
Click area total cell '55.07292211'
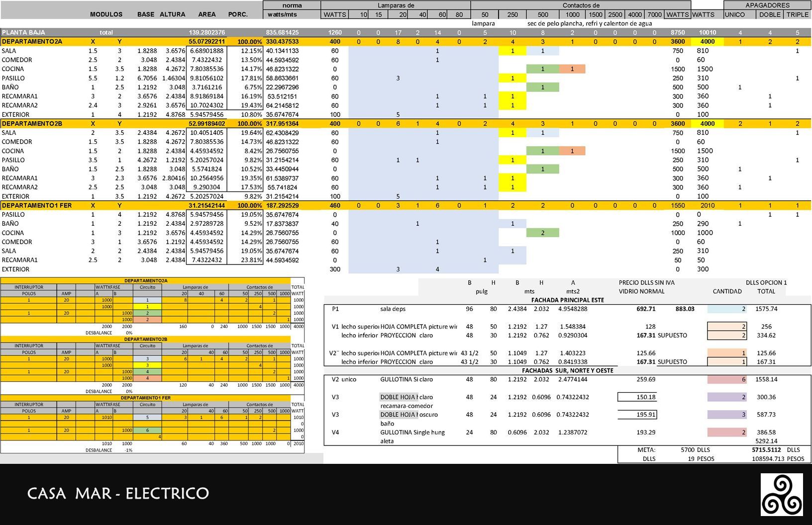click(206, 41)
